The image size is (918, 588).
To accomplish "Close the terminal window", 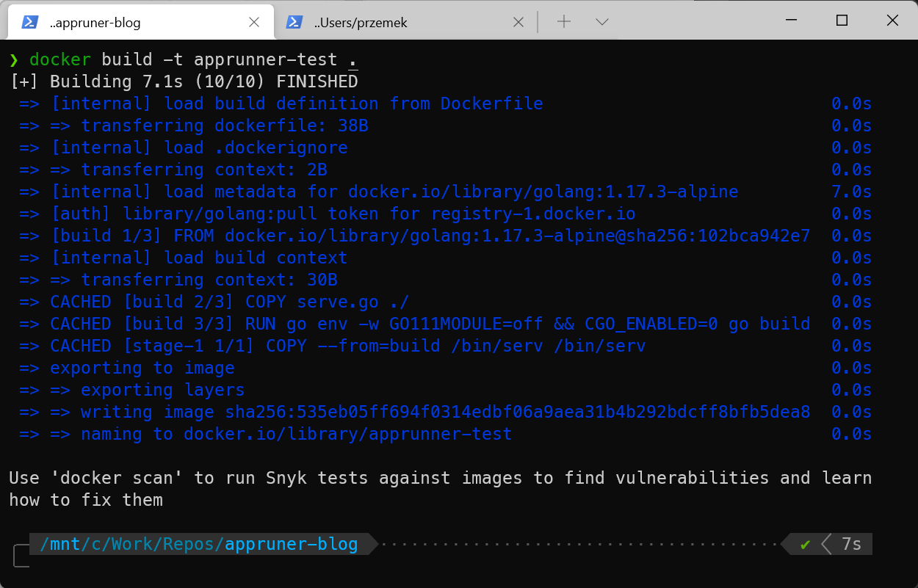I will 892,21.
